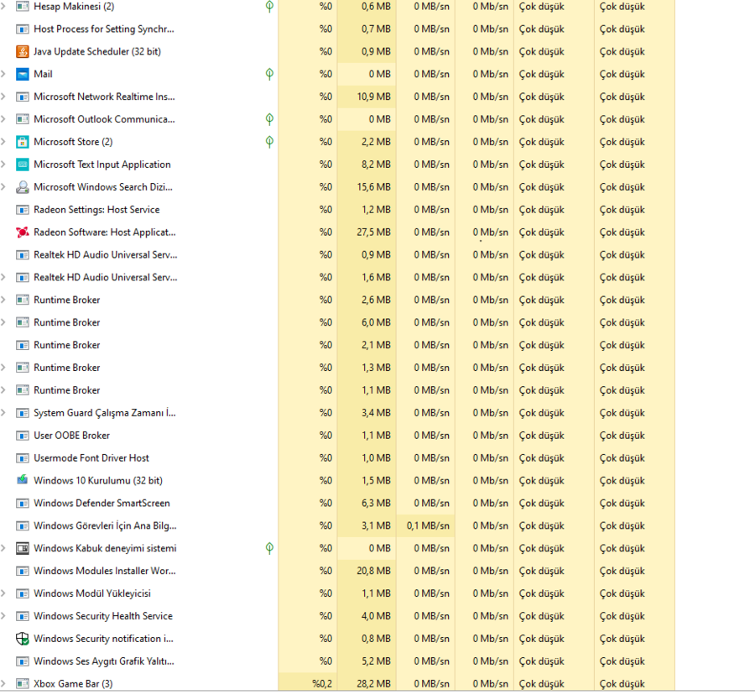Click the Hesap Makinesi process icon

click(x=22, y=7)
